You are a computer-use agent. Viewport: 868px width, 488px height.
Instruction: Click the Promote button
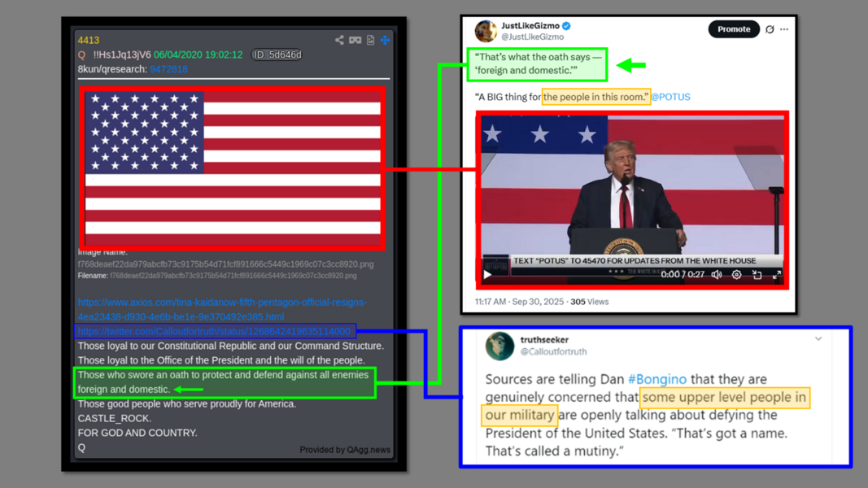click(734, 29)
